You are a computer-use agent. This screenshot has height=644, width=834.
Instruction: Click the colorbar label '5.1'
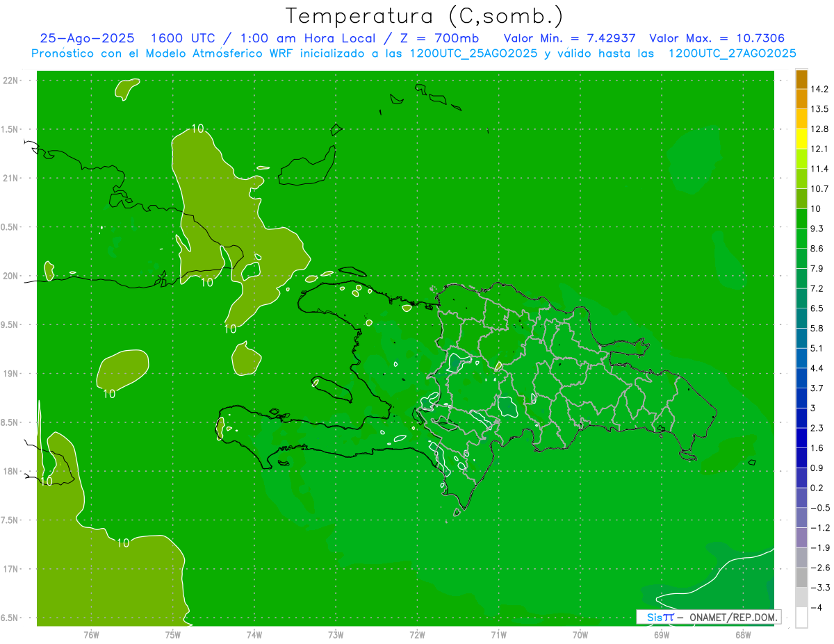click(x=817, y=348)
